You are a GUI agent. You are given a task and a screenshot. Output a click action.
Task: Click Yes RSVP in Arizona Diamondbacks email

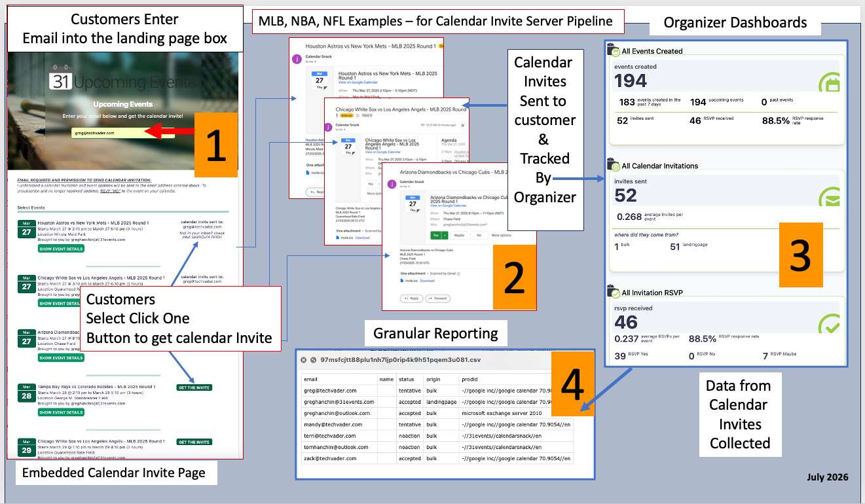[x=435, y=234]
